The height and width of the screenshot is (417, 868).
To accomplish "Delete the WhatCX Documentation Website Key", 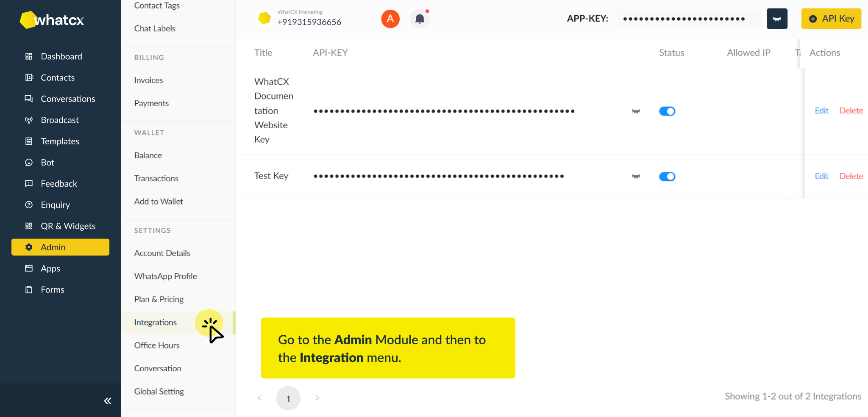I will [x=851, y=110].
